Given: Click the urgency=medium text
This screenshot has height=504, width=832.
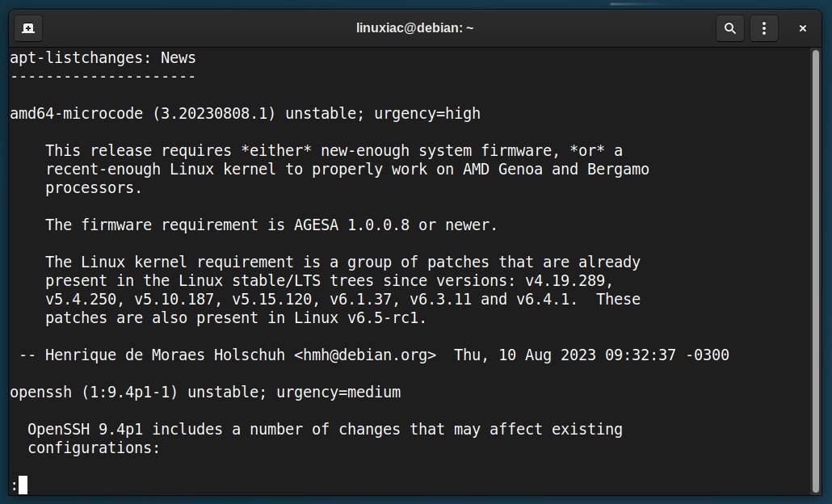Looking at the screenshot, I should click(338, 392).
